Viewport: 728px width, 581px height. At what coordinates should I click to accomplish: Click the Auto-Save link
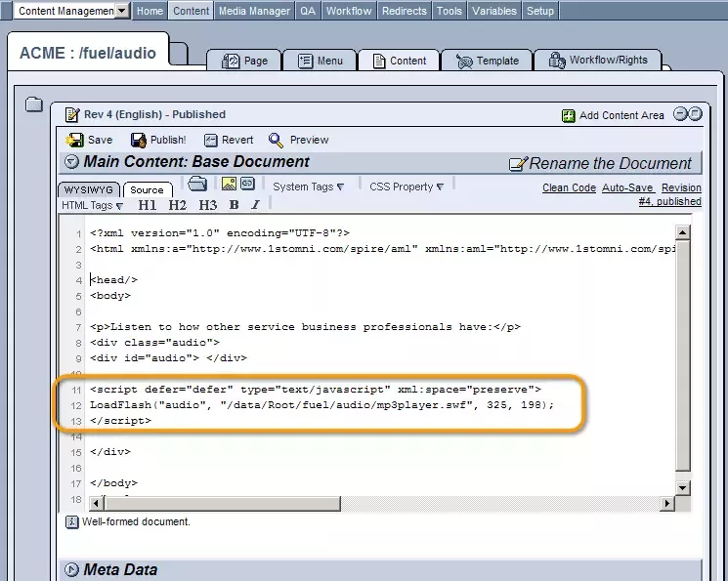[x=627, y=187]
